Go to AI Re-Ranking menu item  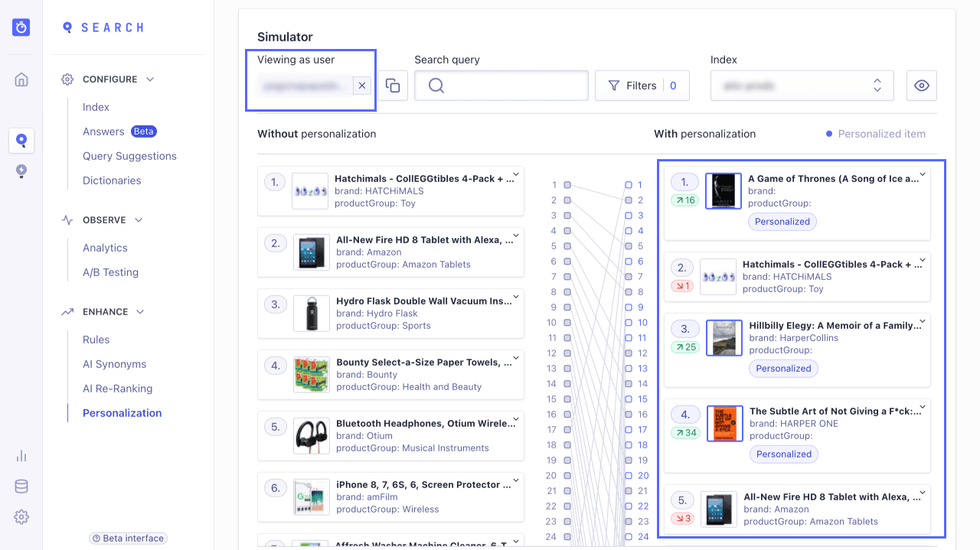(x=117, y=389)
